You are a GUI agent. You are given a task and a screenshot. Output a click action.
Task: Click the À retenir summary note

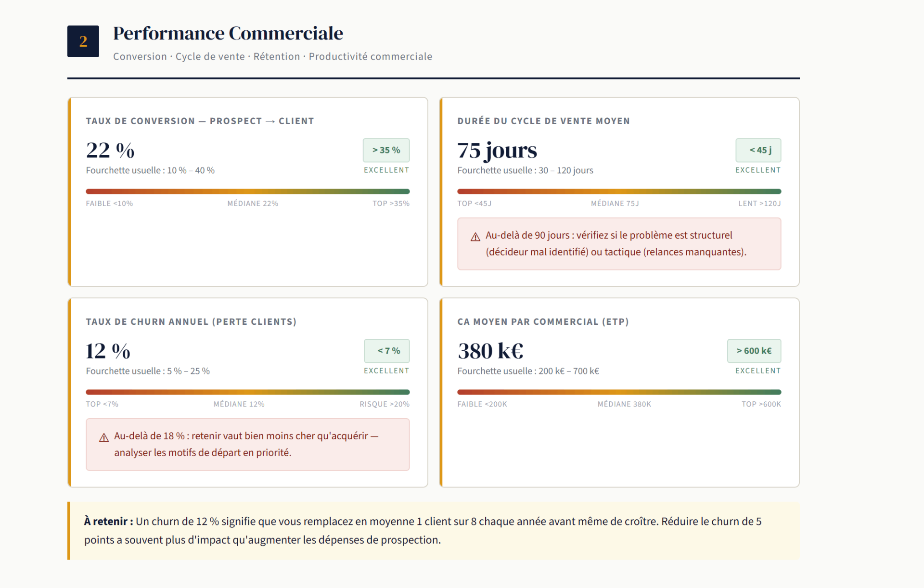click(x=434, y=531)
